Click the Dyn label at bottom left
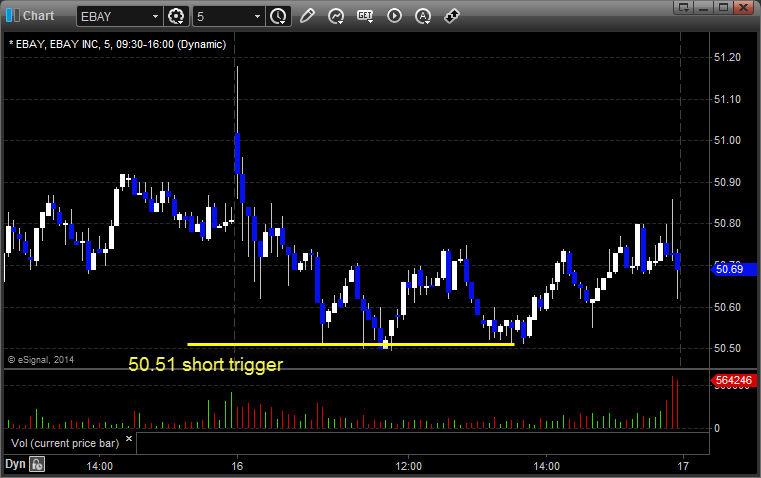This screenshot has height=478, width=761. 15,464
